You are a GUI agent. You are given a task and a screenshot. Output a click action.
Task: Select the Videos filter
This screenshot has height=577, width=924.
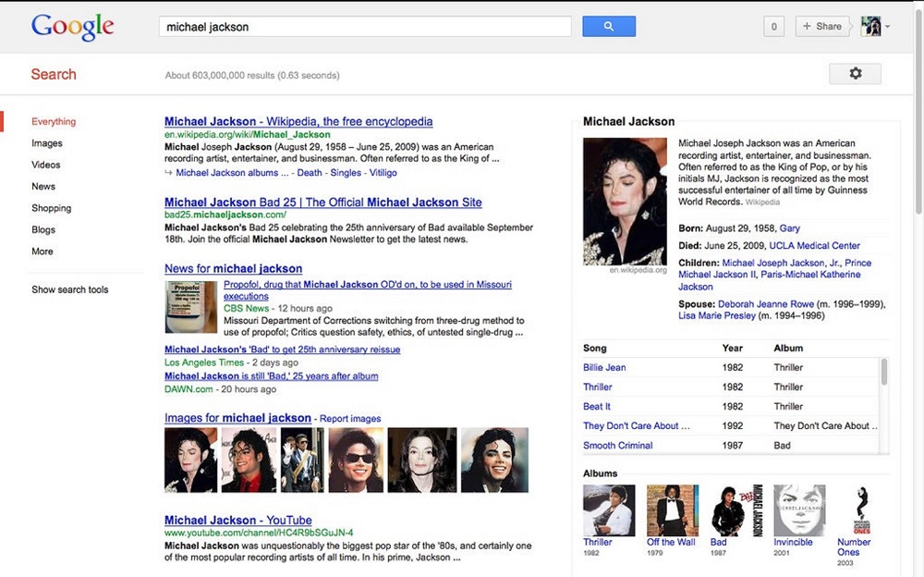pos(46,165)
